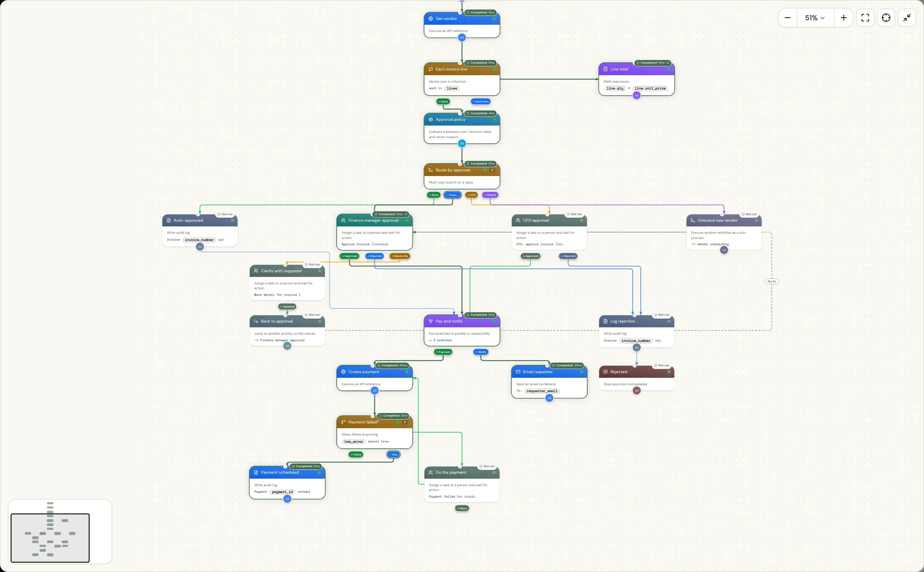The height and width of the screenshot is (572, 924).
Task: Click the requester_email chip in Email requester
Action: pos(542,391)
